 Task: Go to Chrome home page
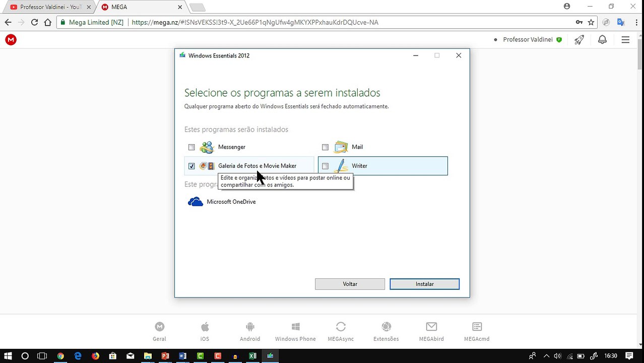point(48,22)
